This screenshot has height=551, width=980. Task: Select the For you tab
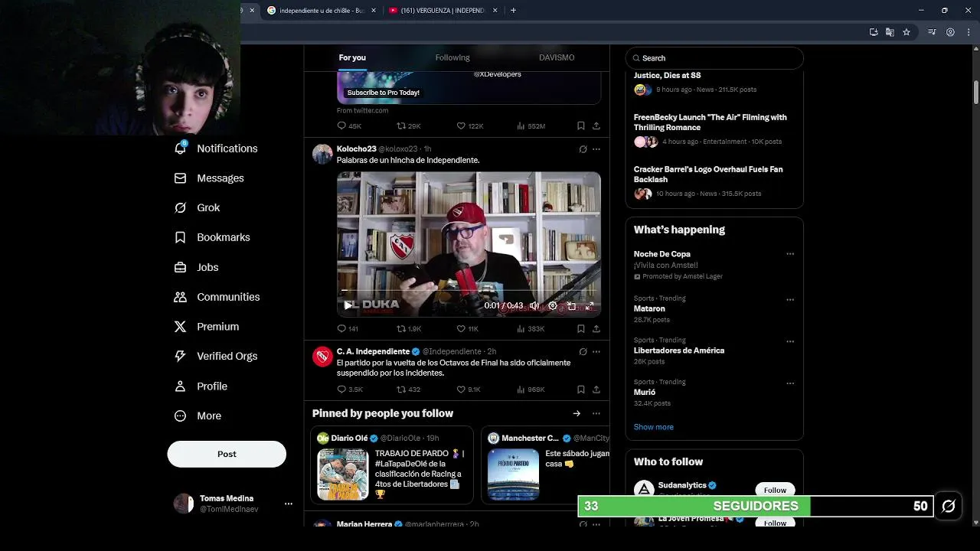click(352, 57)
